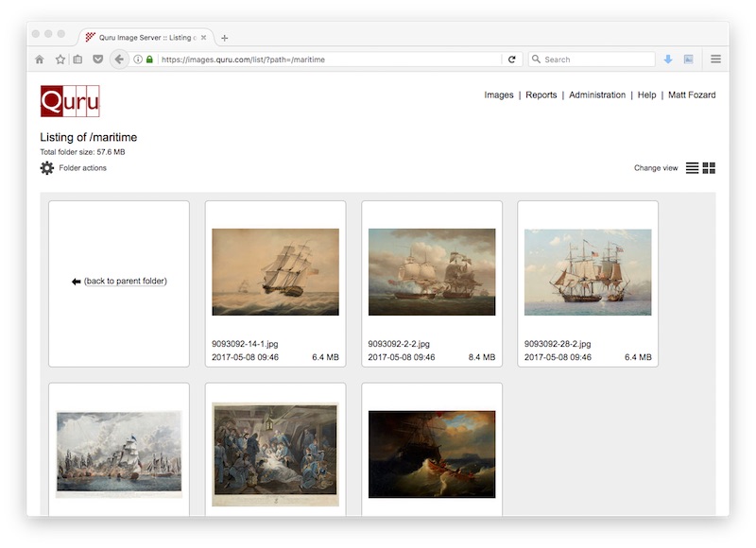The width and height of the screenshot is (756, 548).
Task: Click the Folder actions gear icon
Action: (46, 168)
